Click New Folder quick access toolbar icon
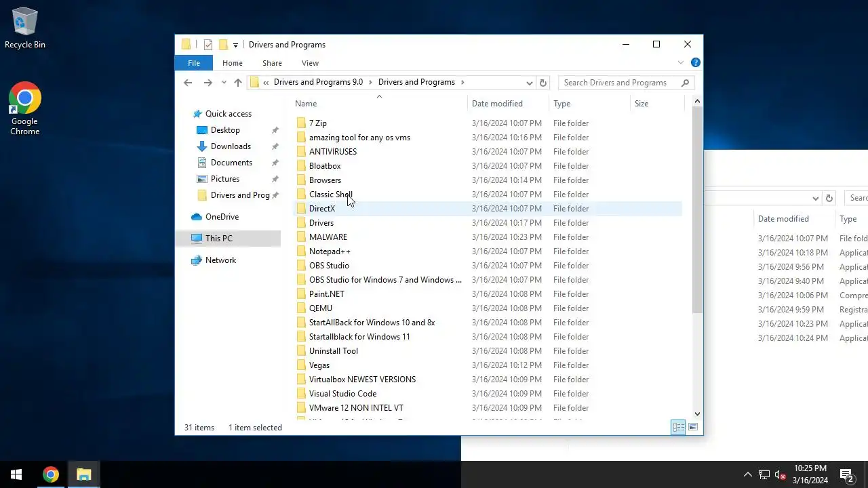868x488 pixels. [223, 45]
